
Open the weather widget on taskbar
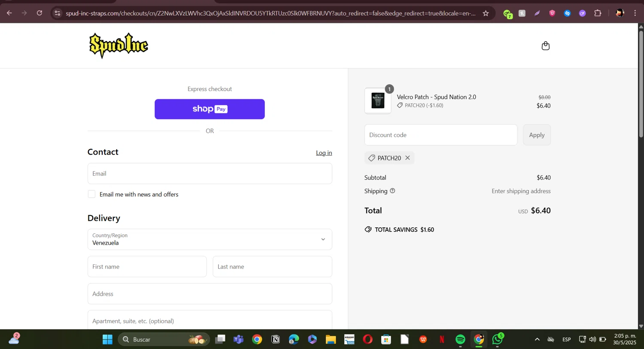point(14,339)
